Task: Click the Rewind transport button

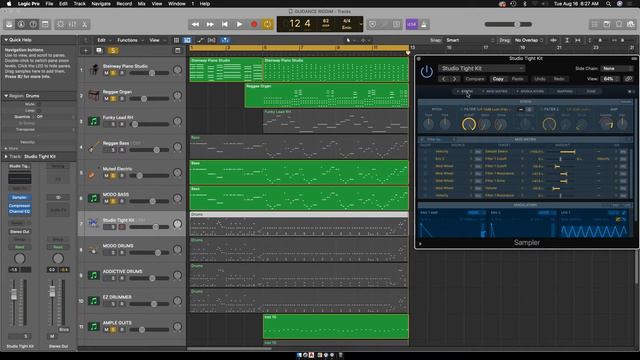Action: (x=196, y=24)
